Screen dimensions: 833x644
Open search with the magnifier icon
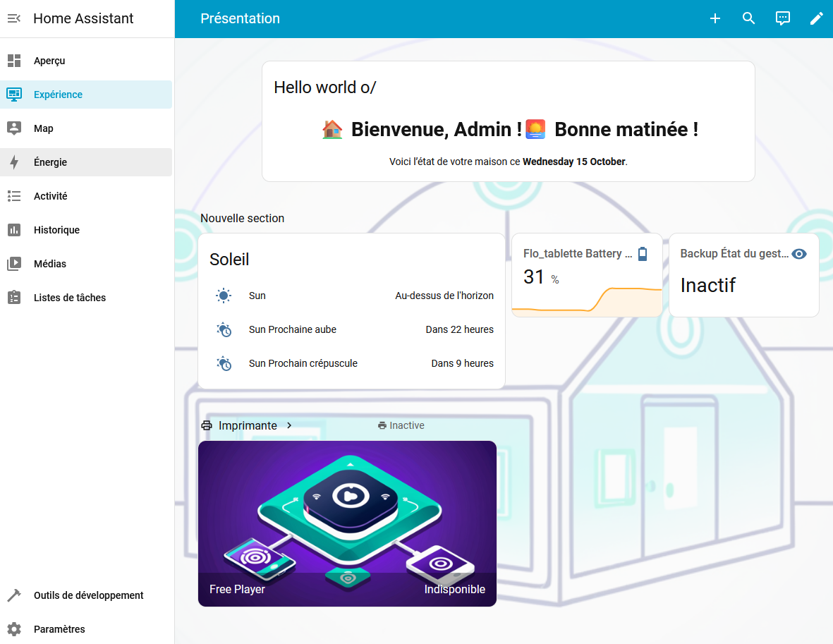pyautogui.click(x=748, y=19)
